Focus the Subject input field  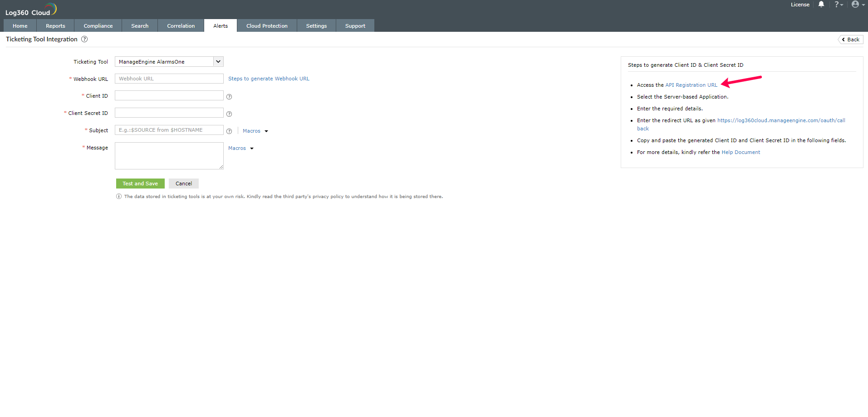pyautogui.click(x=169, y=130)
